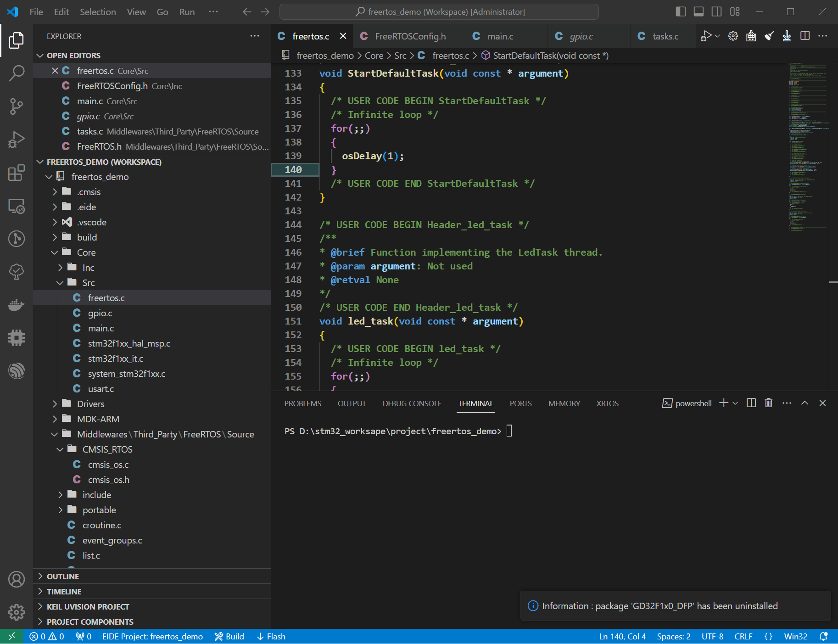Screen dimensions: 838x644
Task: Open the File menu
Action: point(36,12)
